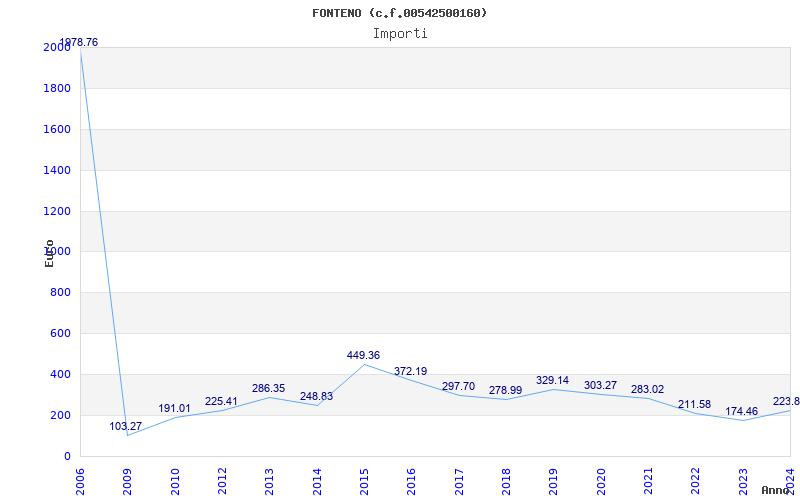The height and width of the screenshot is (500, 800).
Task: Select the 286.35 data label
Action: pyautogui.click(x=268, y=388)
